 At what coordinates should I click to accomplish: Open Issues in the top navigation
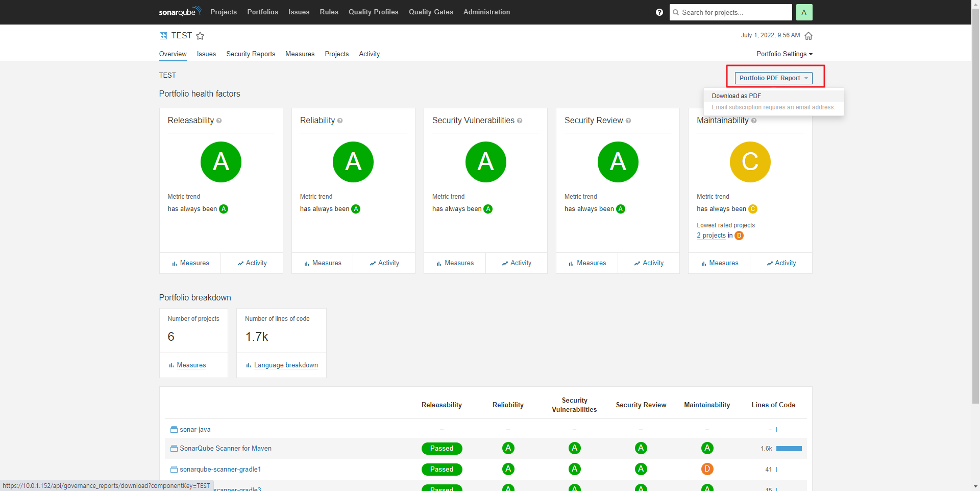[x=299, y=12]
